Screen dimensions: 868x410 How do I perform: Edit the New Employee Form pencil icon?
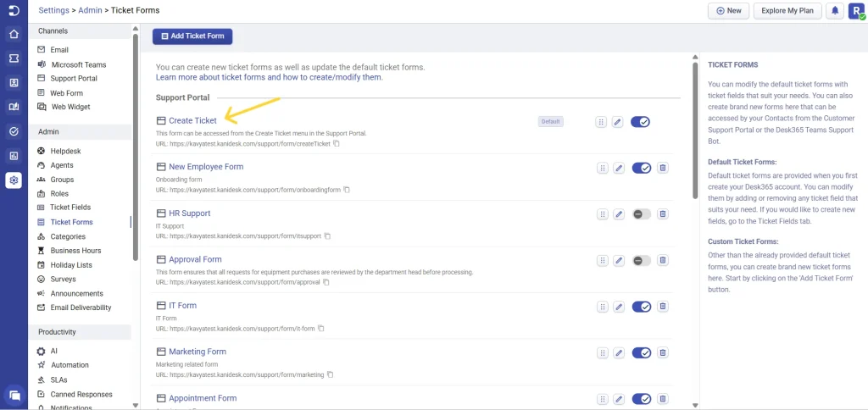coord(618,169)
